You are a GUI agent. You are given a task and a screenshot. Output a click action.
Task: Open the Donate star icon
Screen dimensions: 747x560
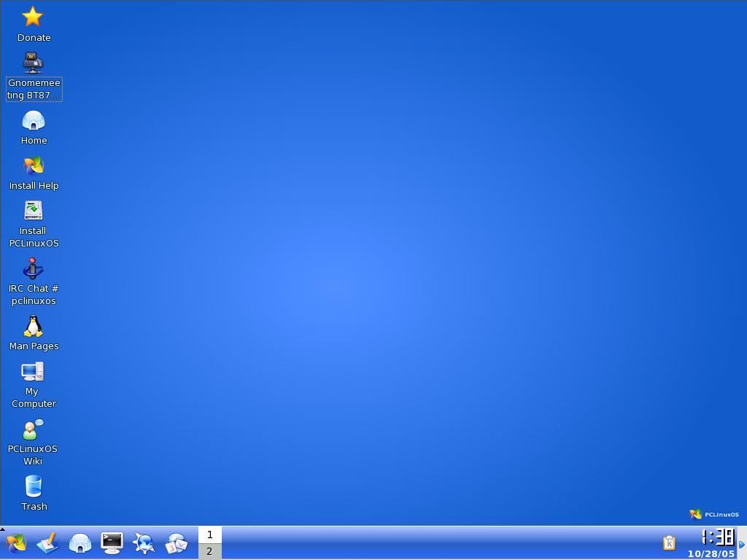[32, 17]
